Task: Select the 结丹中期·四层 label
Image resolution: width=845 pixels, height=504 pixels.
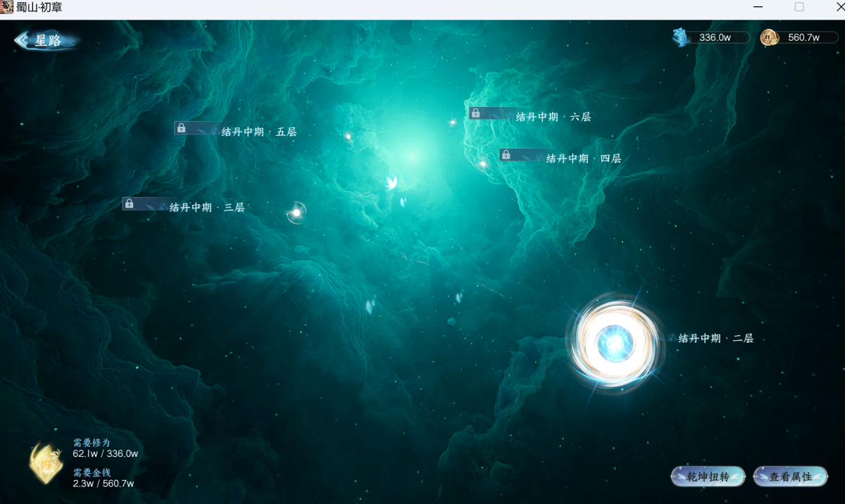Action: pyautogui.click(x=584, y=158)
